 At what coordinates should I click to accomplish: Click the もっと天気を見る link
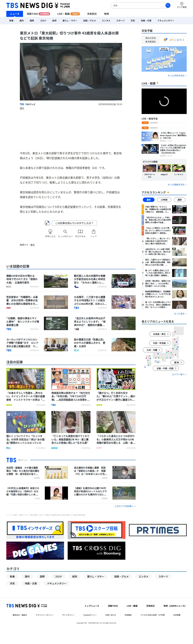177,75
